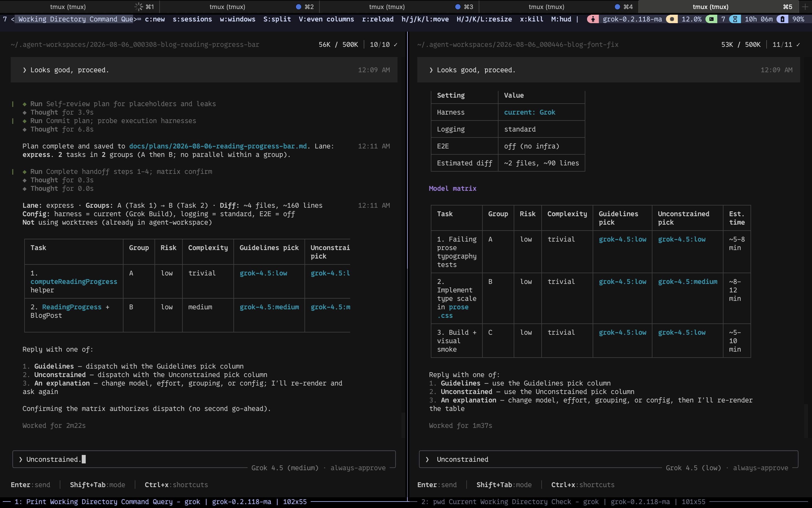
Task: Click the blue activity dot on tab ⌘3
Action: point(458,7)
